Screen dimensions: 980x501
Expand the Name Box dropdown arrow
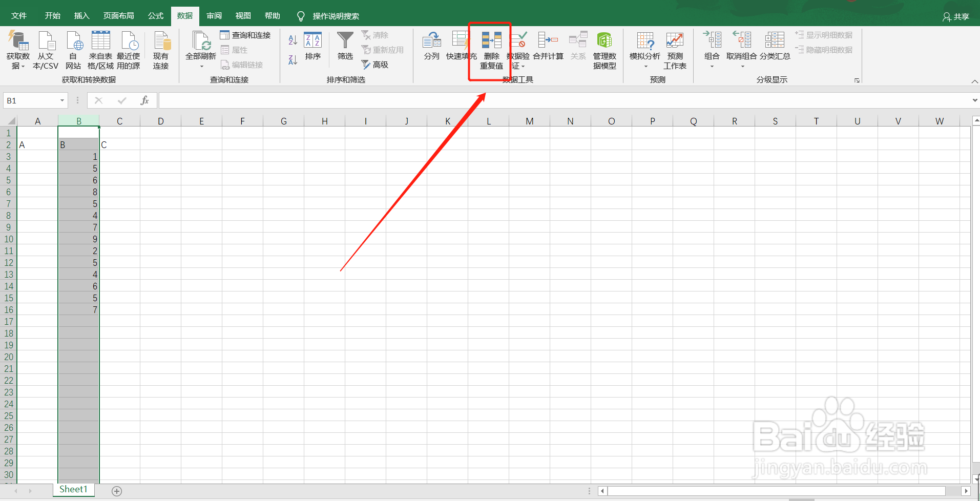62,100
